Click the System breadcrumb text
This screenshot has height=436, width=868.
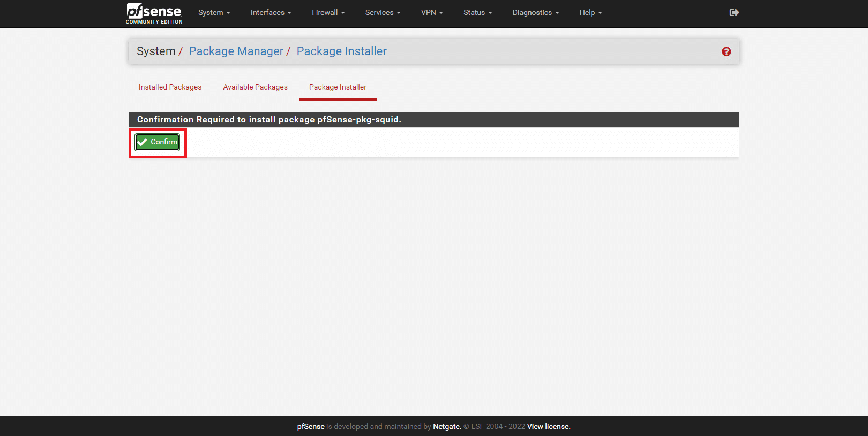click(156, 51)
